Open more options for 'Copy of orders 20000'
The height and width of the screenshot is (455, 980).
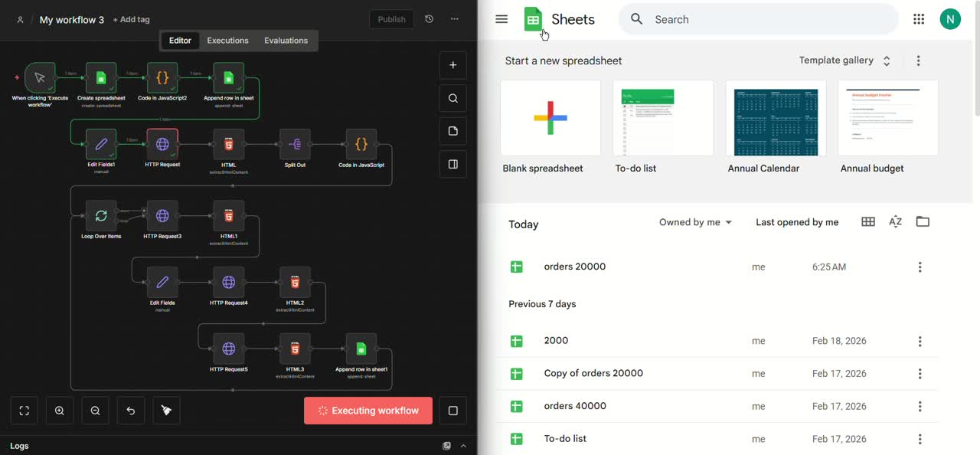click(x=920, y=374)
